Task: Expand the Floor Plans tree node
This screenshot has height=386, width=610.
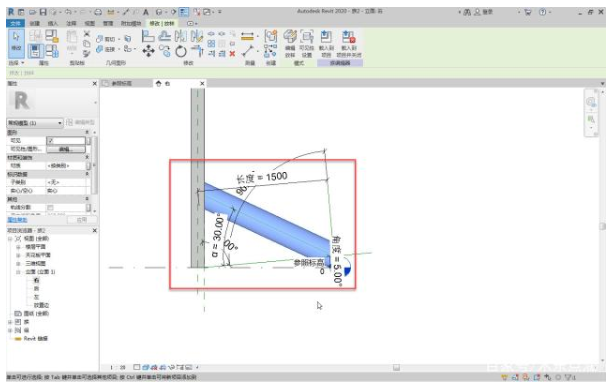Action: coord(18,247)
